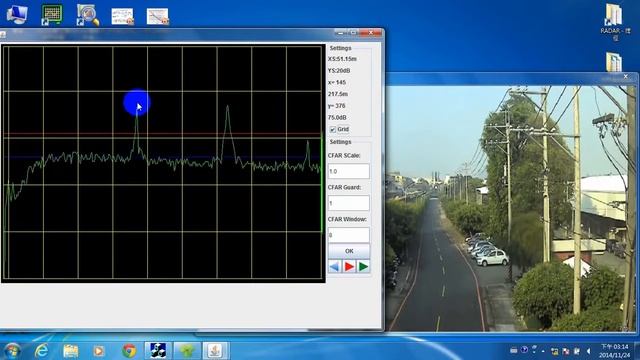
Task: Click the 'CFAR SCale:' label
Action: click(344, 156)
